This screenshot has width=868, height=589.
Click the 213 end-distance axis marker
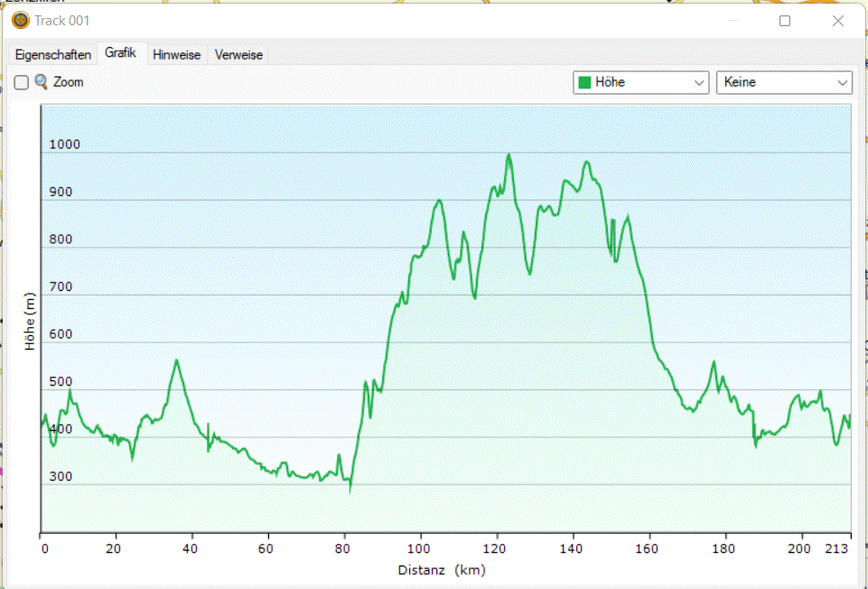click(839, 548)
